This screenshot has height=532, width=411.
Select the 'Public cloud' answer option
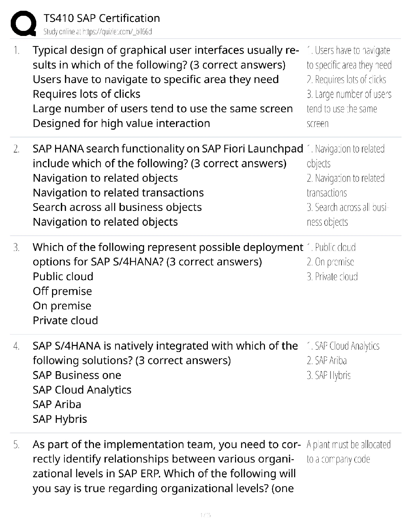[x=63, y=276]
